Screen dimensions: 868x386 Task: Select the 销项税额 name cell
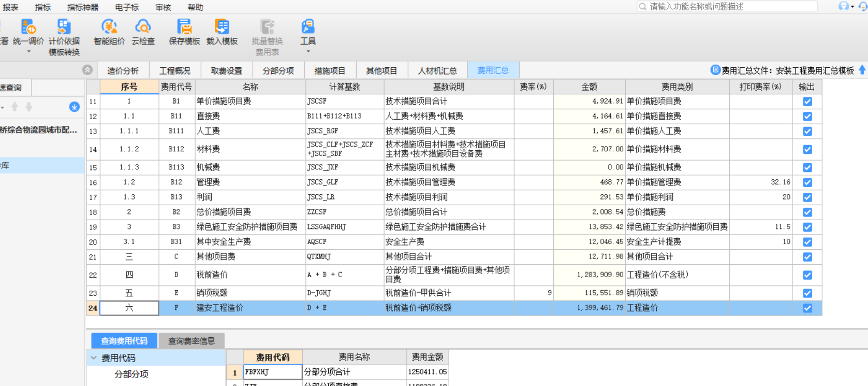coord(251,293)
